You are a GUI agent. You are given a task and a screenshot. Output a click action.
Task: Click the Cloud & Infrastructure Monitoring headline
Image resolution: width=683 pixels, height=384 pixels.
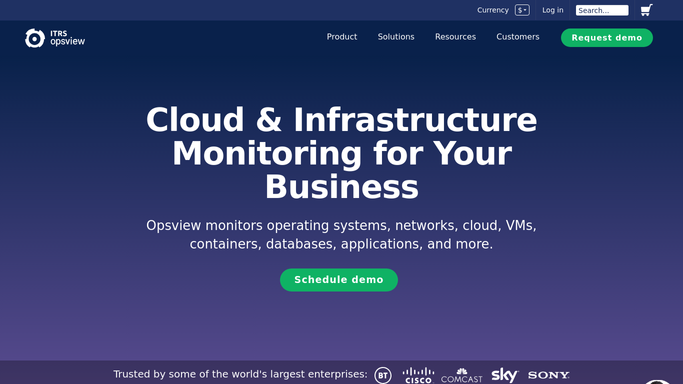342,153
